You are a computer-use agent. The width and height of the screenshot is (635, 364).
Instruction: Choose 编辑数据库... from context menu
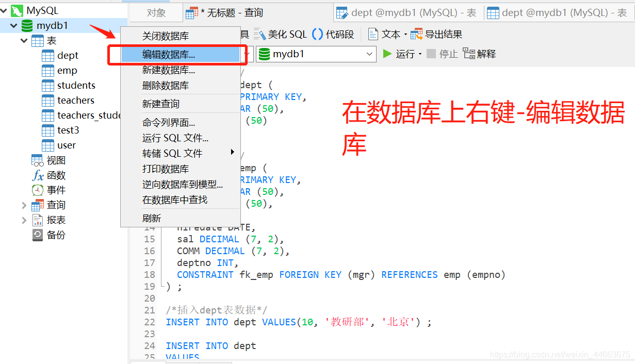click(x=181, y=55)
